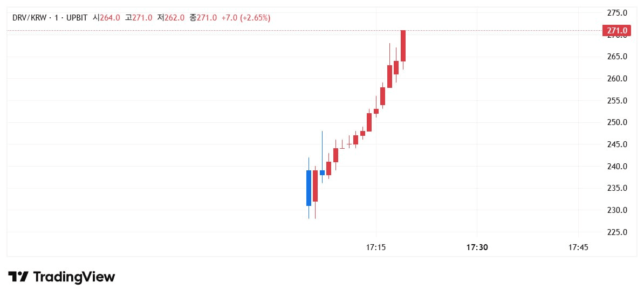Viewport: 644px width, 297px height.
Task: Click the 275.0 price scale label
Action: (617, 13)
